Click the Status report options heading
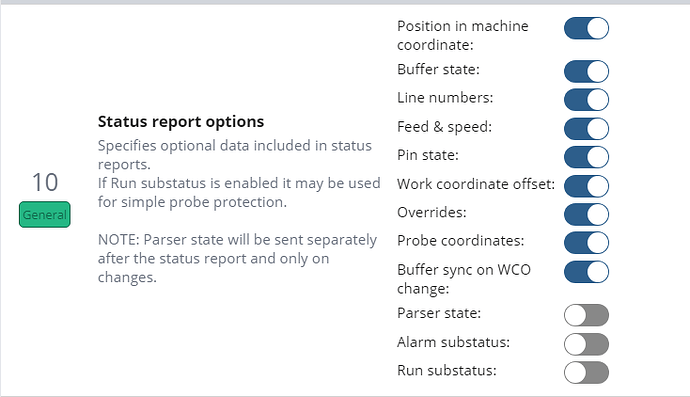Image resolution: width=690 pixels, height=397 pixels. click(x=181, y=121)
